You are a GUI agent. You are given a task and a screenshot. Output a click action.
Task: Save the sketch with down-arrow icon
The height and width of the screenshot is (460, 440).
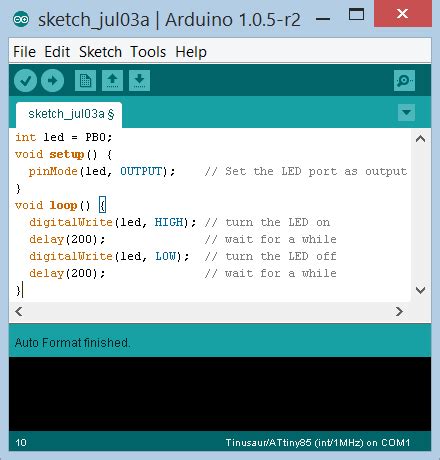point(139,80)
